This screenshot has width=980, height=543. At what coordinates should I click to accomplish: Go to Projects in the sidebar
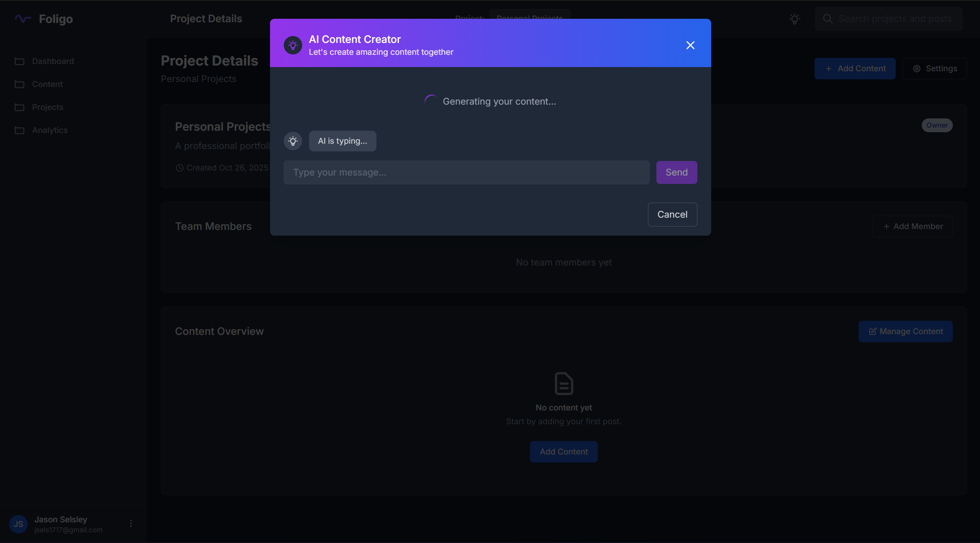click(x=47, y=107)
